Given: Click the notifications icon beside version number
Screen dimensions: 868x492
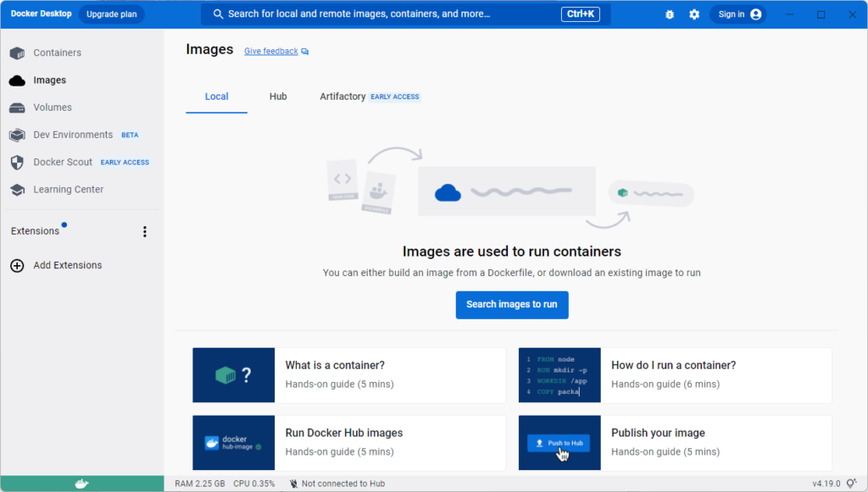Looking at the screenshot, I should [x=850, y=484].
